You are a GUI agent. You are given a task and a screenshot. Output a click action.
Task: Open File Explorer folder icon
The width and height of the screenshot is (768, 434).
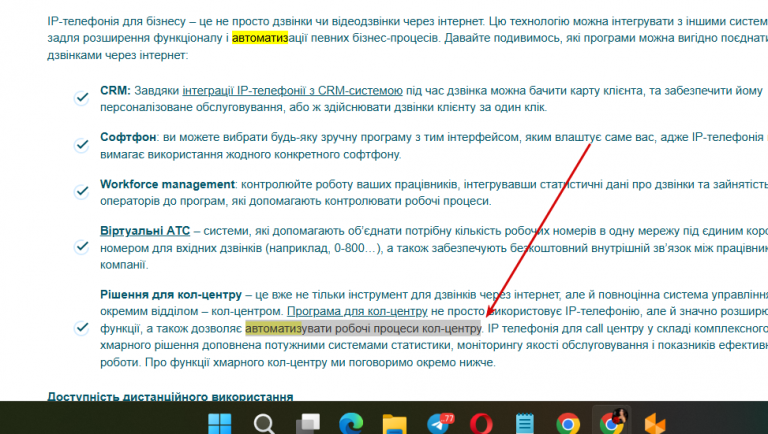pyautogui.click(x=394, y=424)
